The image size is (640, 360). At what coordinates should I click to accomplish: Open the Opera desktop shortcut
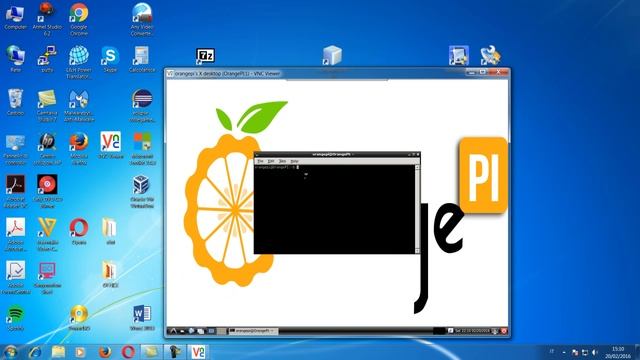pos(79,231)
